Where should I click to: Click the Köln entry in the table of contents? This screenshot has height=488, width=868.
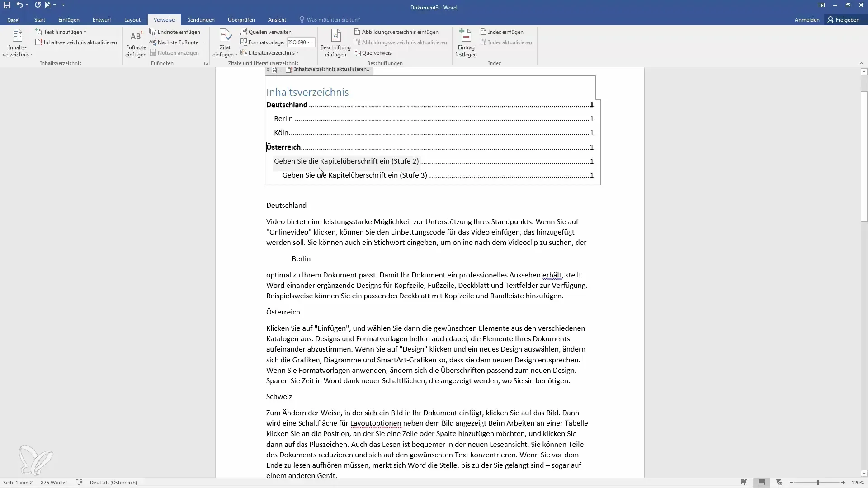[x=434, y=133]
